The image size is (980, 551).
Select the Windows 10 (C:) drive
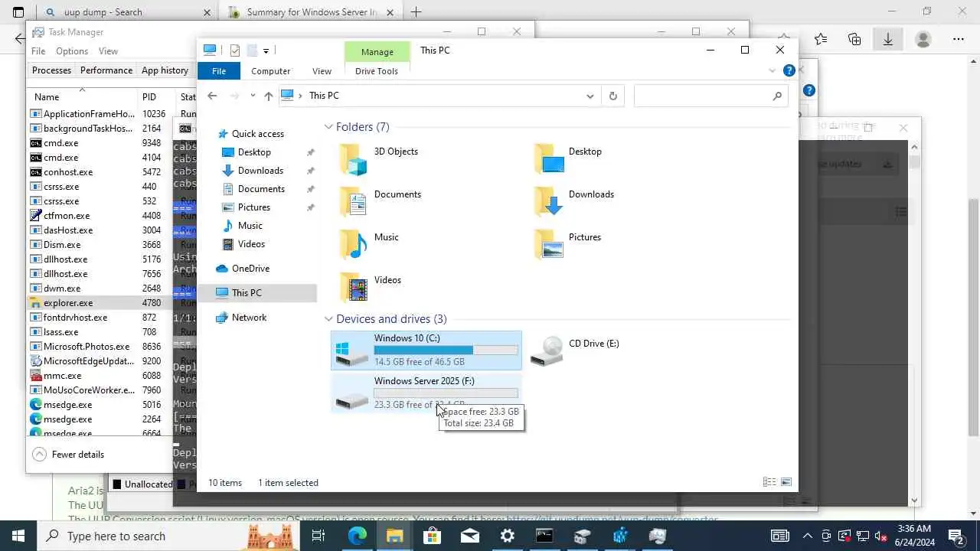click(x=426, y=350)
